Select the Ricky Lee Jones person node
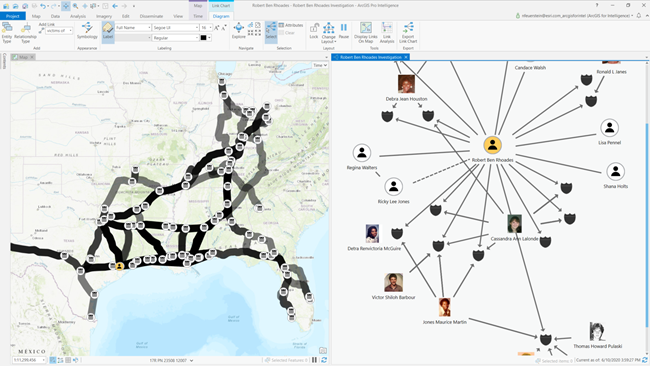The height and width of the screenshot is (366, 650). pyautogui.click(x=393, y=187)
